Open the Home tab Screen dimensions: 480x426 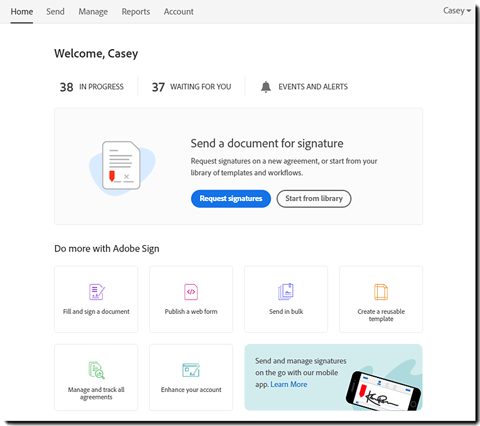(x=22, y=12)
